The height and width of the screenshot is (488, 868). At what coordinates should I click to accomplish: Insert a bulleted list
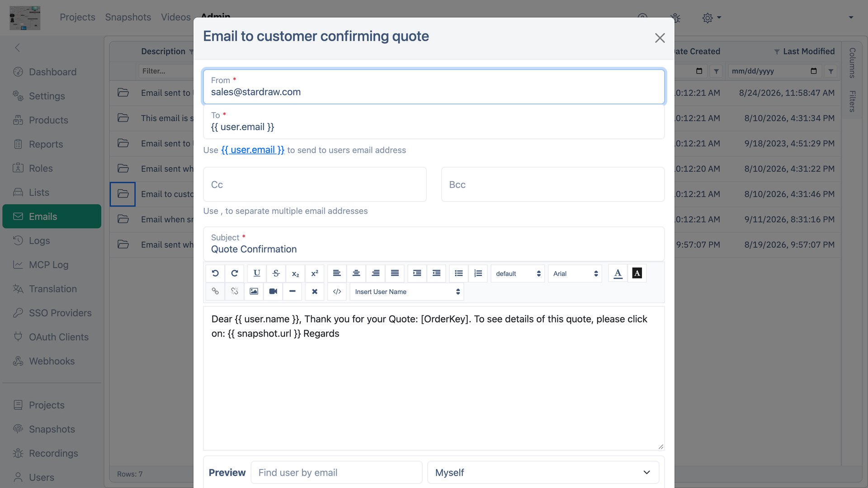tap(459, 273)
